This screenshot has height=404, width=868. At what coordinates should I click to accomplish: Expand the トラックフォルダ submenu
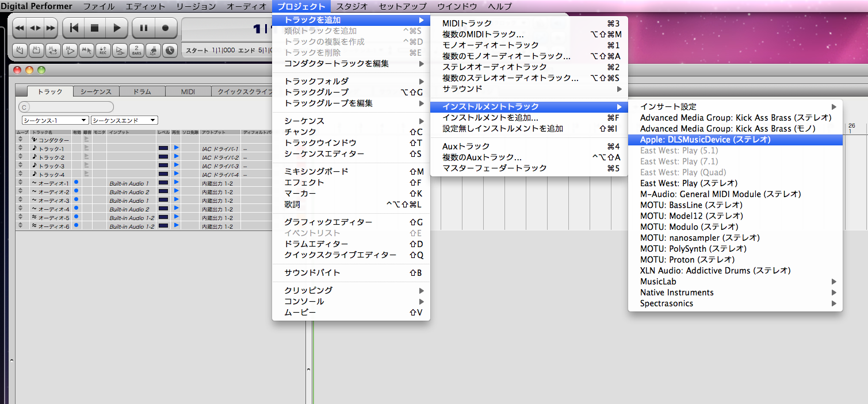351,82
